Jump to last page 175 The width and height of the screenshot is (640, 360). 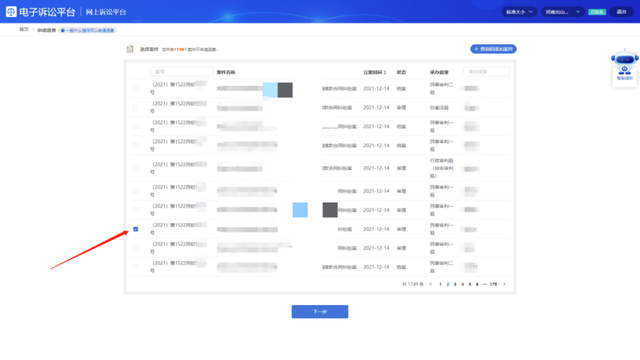tap(493, 284)
